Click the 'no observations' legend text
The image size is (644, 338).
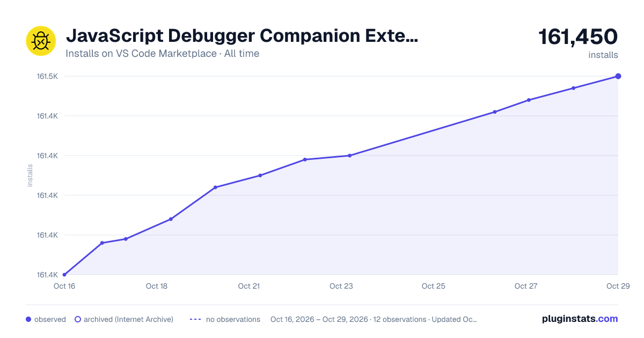(x=233, y=319)
